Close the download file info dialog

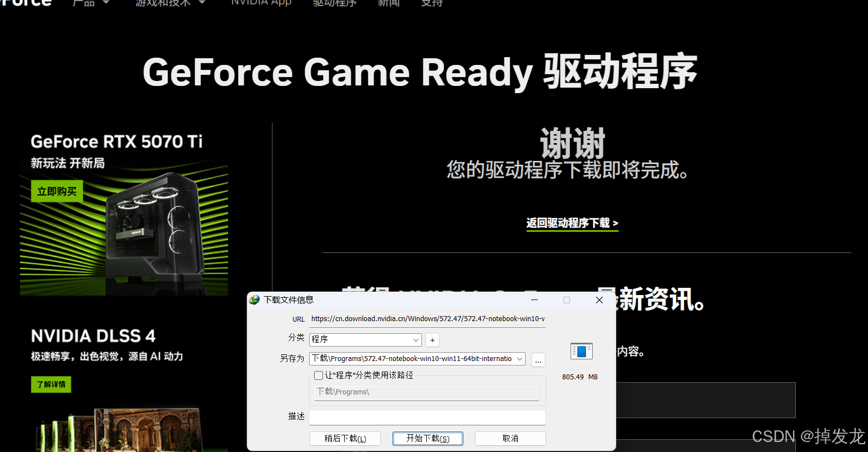pos(599,300)
